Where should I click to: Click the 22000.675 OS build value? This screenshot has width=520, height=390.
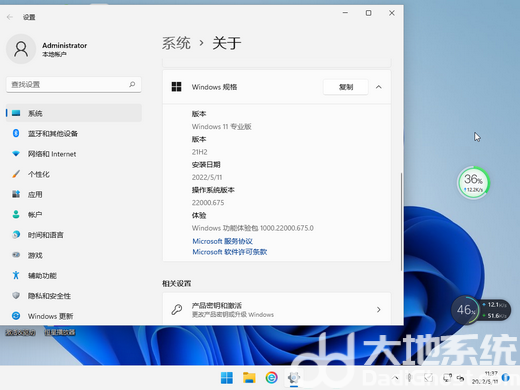tap(208, 203)
